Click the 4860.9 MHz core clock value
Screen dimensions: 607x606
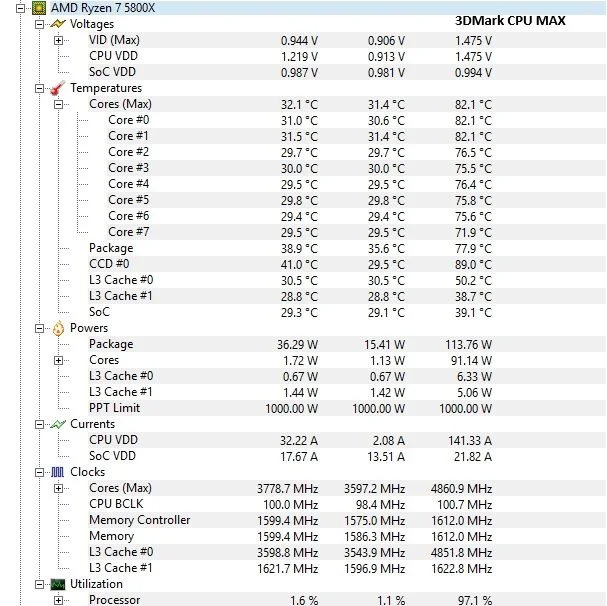point(461,489)
